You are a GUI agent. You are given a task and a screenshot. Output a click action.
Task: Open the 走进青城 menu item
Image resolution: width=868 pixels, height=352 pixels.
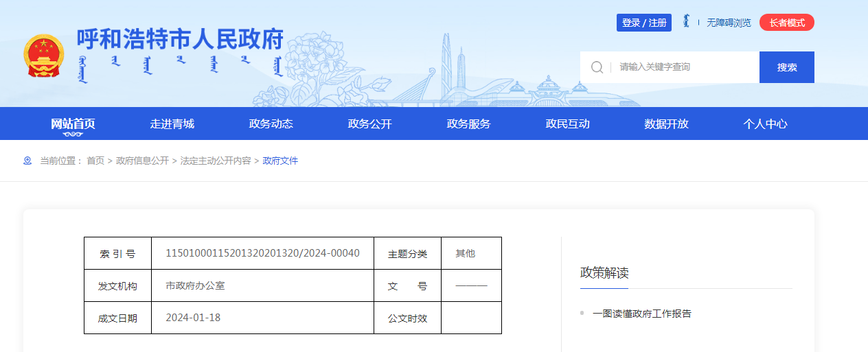click(x=172, y=124)
